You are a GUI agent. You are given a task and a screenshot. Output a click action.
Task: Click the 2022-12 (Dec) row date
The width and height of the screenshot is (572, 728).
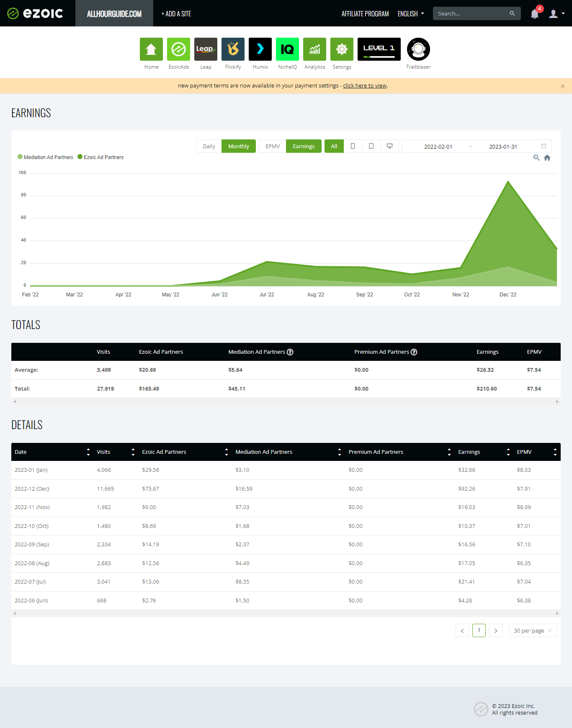32,489
